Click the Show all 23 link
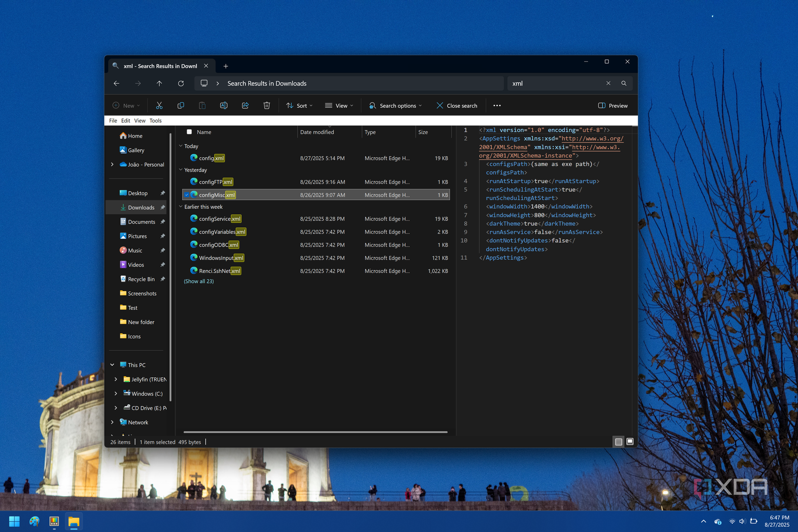 [199, 281]
